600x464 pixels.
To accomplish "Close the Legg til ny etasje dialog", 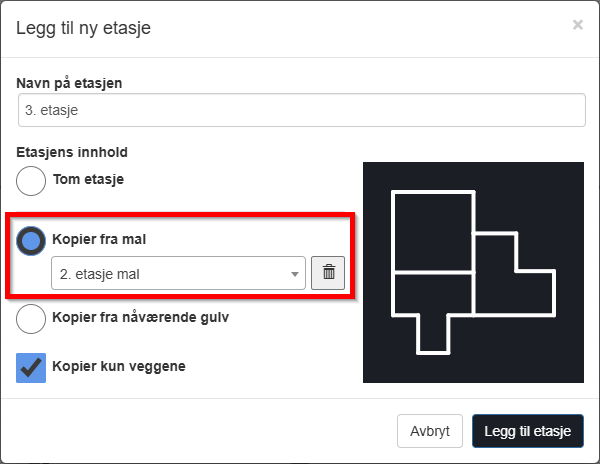I will pos(577,25).
